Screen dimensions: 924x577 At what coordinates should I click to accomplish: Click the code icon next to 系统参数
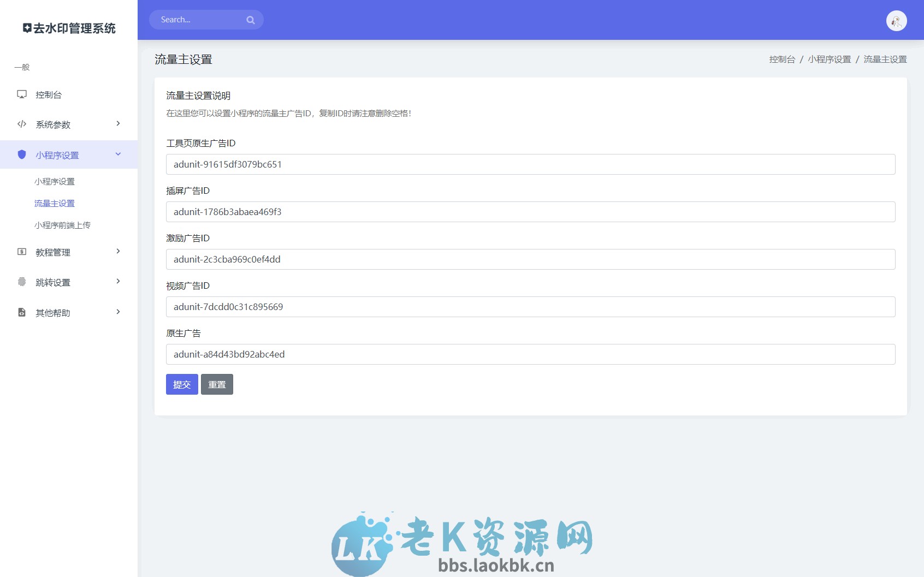click(21, 124)
